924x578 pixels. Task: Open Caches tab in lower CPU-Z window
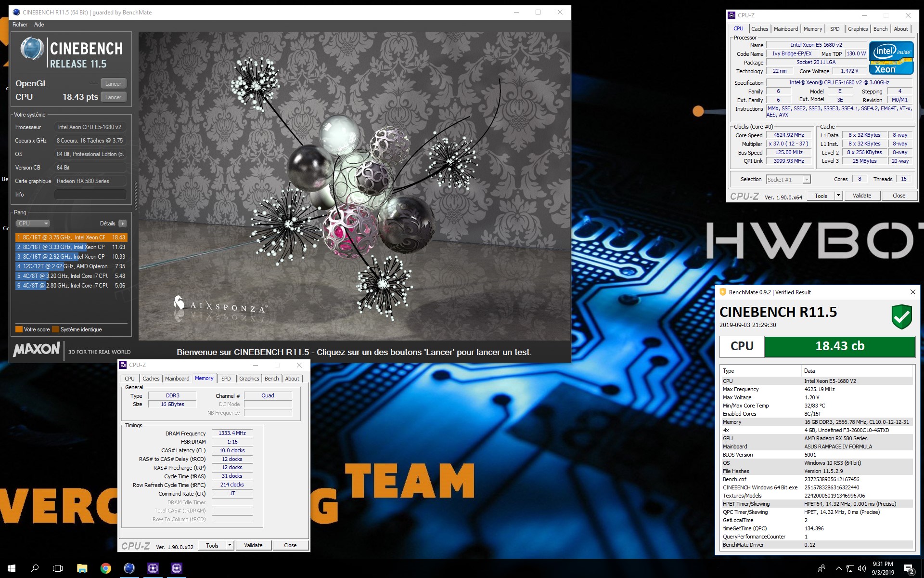151,379
